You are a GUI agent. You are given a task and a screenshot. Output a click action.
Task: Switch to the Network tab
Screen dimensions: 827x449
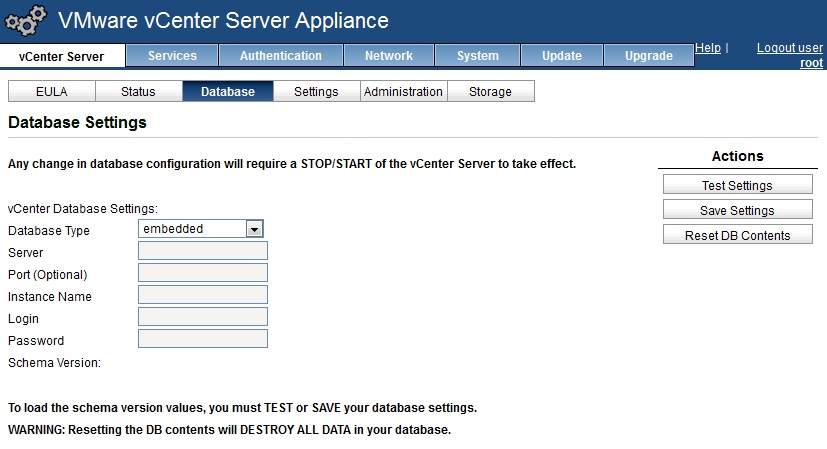pos(389,55)
